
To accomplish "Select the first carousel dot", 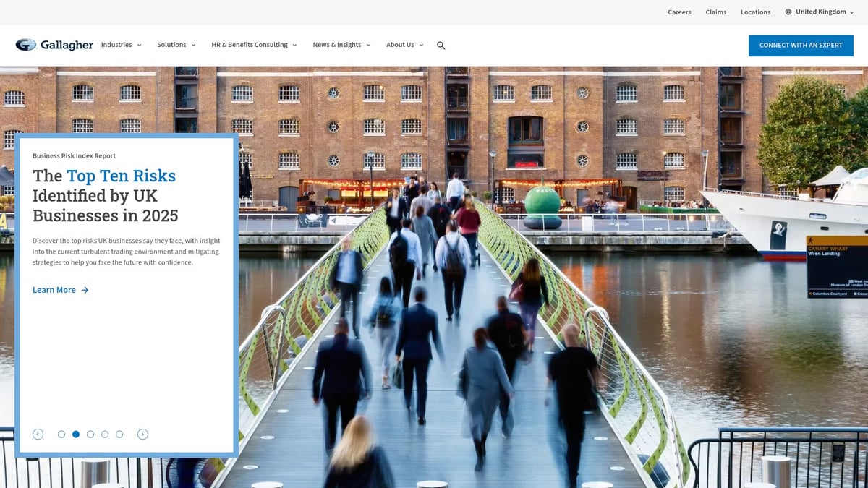I will [61, 434].
